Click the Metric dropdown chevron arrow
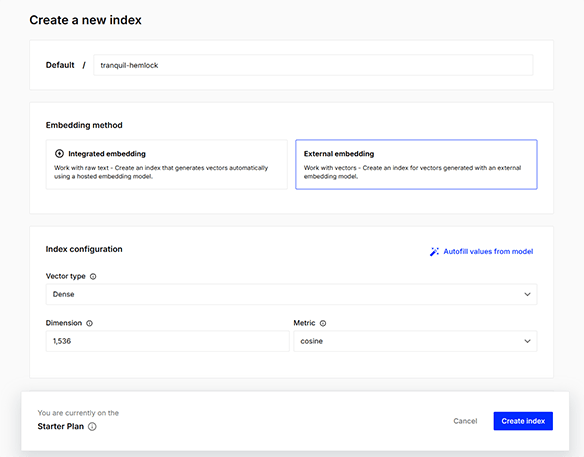The width and height of the screenshot is (584, 457). click(527, 341)
